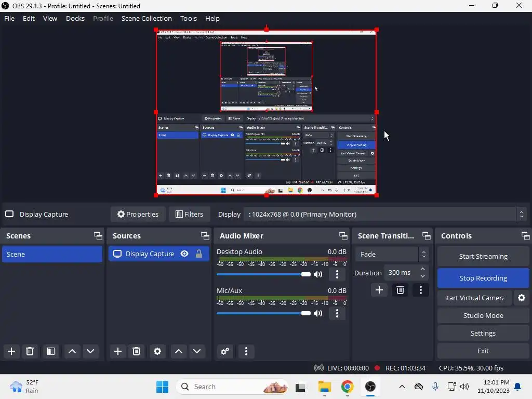The image size is (532, 399).
Task: Undock the Audio Mixer panel
Action: (x=343, y=236)
